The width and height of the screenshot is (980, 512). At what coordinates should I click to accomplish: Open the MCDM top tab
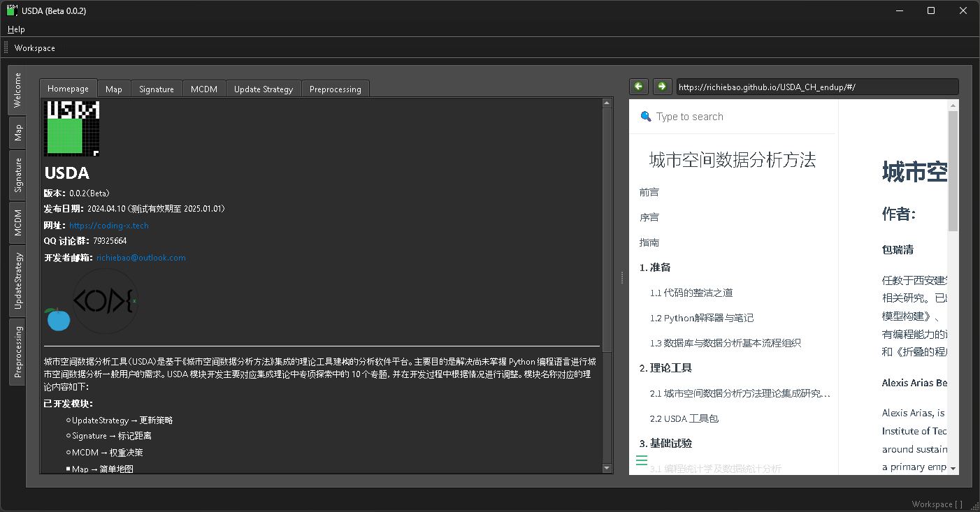pos(204,89)
